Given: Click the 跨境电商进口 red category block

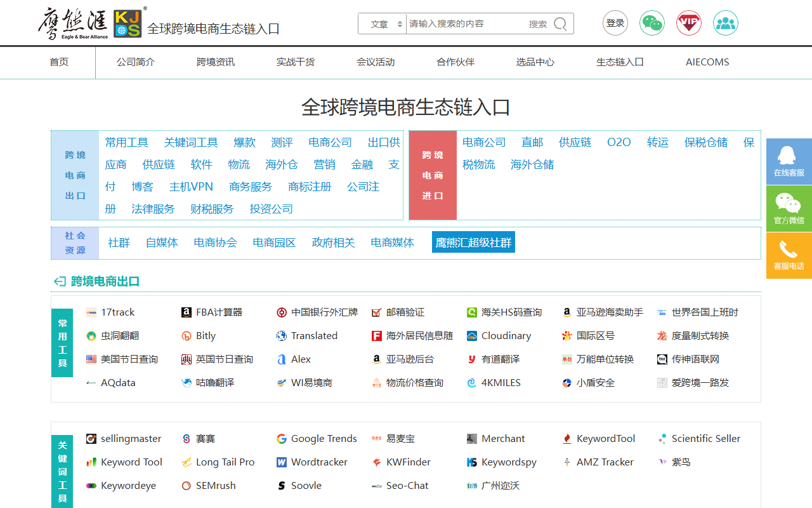Looking at the screenshot, I should pos(433,175).
